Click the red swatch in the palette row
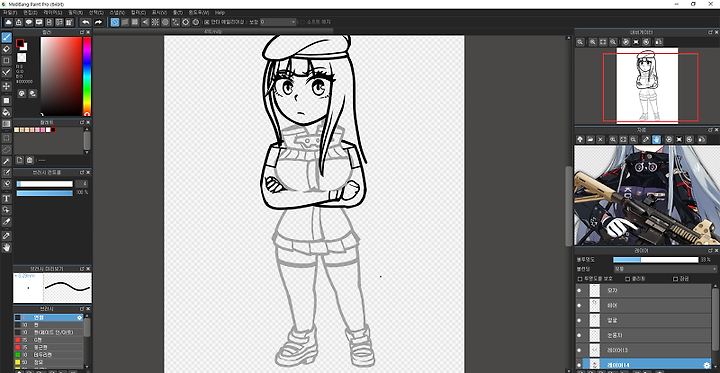Image resolution: width=720 pixels, height=373 pixels. pyautogui.click(x=53, y=130)
